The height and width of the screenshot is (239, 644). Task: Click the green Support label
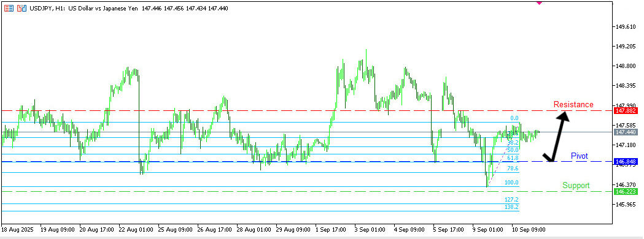point(576,185)
